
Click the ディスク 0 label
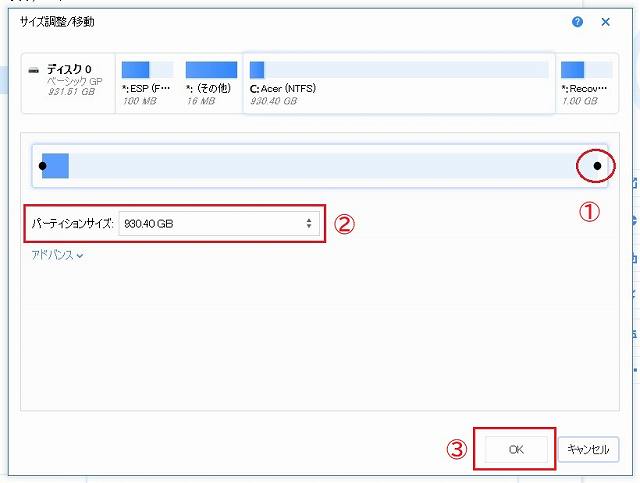pyautogui.click(x=69, y=69)
